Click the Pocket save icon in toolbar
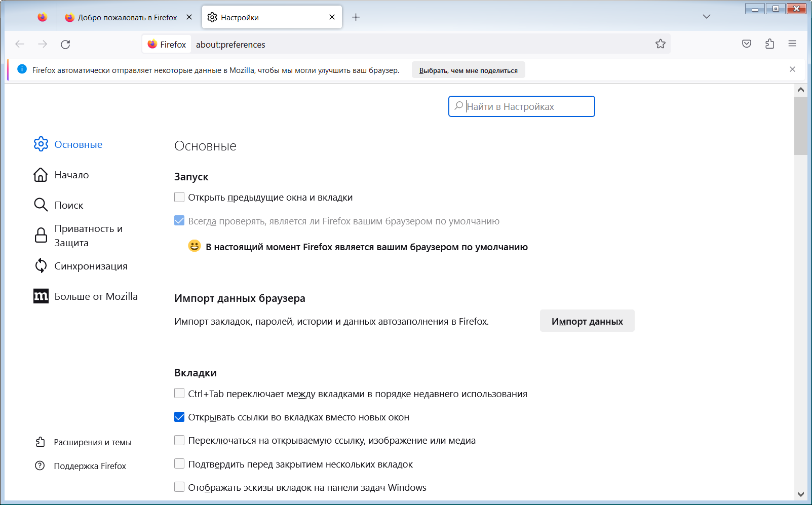This screenshot has width=812, height=505. tap(746, 44)
